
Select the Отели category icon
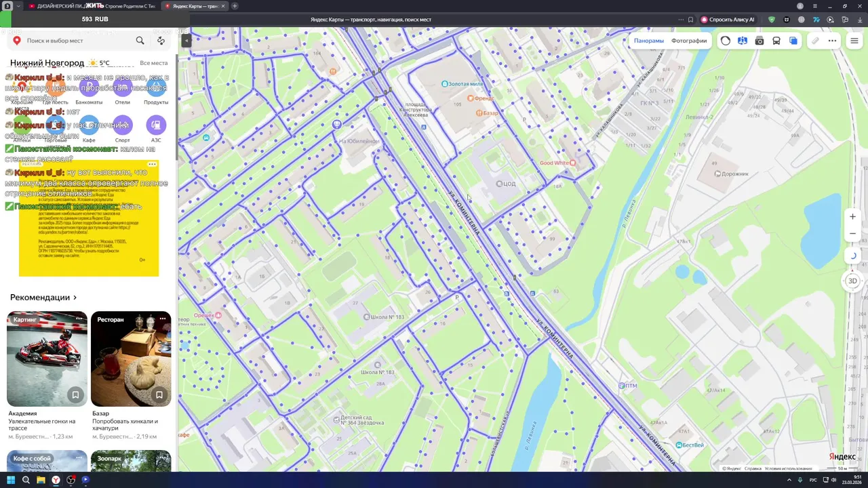point(122,88)
